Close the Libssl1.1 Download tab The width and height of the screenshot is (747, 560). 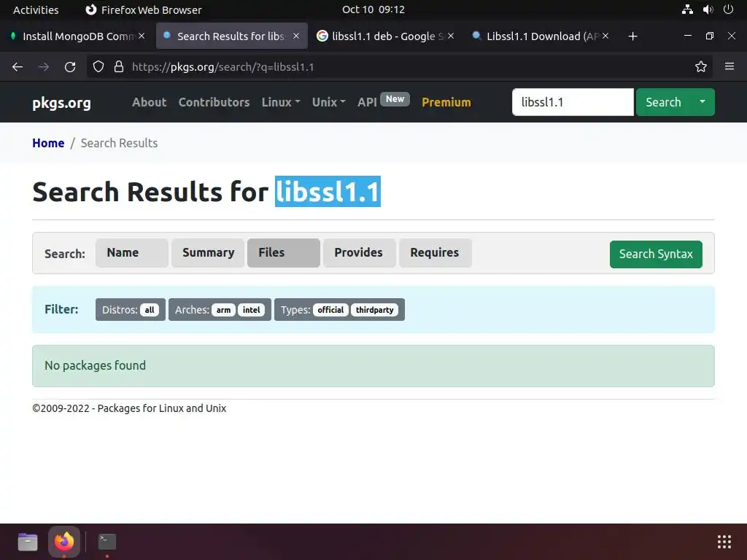point(605,36)
